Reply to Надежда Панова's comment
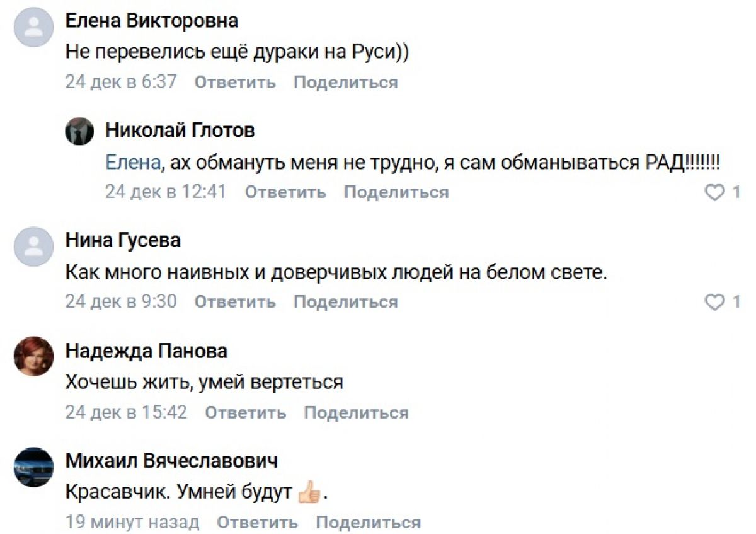Screen dimensions: 756x534 246,413
